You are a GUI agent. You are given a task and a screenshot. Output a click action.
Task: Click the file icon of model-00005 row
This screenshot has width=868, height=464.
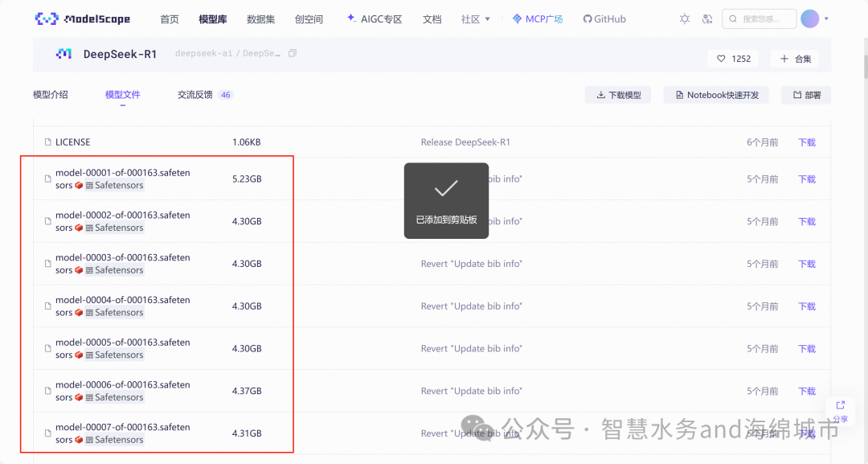[47, 348]
